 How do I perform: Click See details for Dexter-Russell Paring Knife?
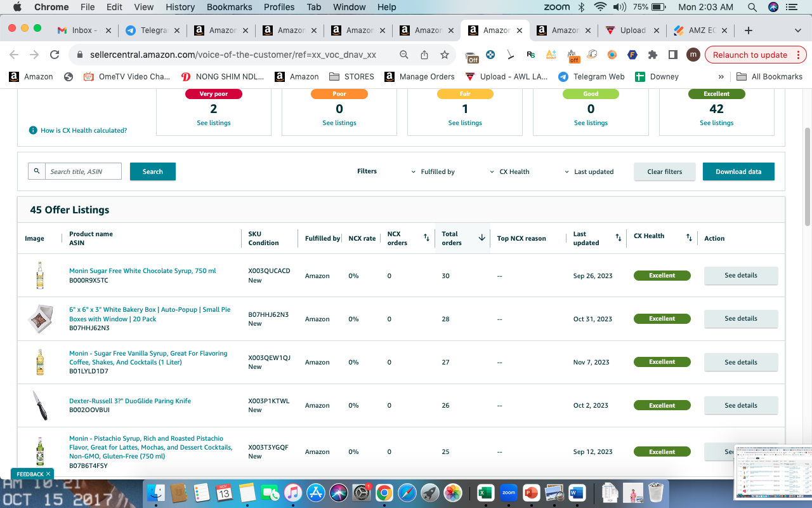tap(741, 405)
